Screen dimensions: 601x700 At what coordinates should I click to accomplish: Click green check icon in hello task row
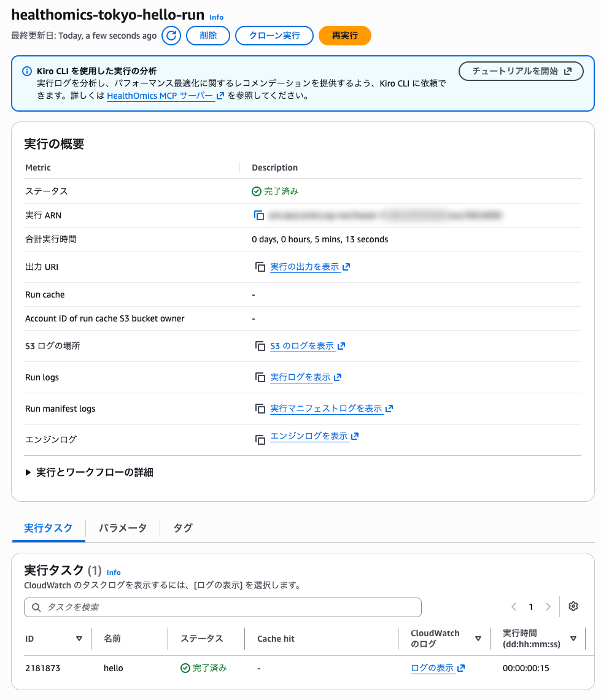185,668
